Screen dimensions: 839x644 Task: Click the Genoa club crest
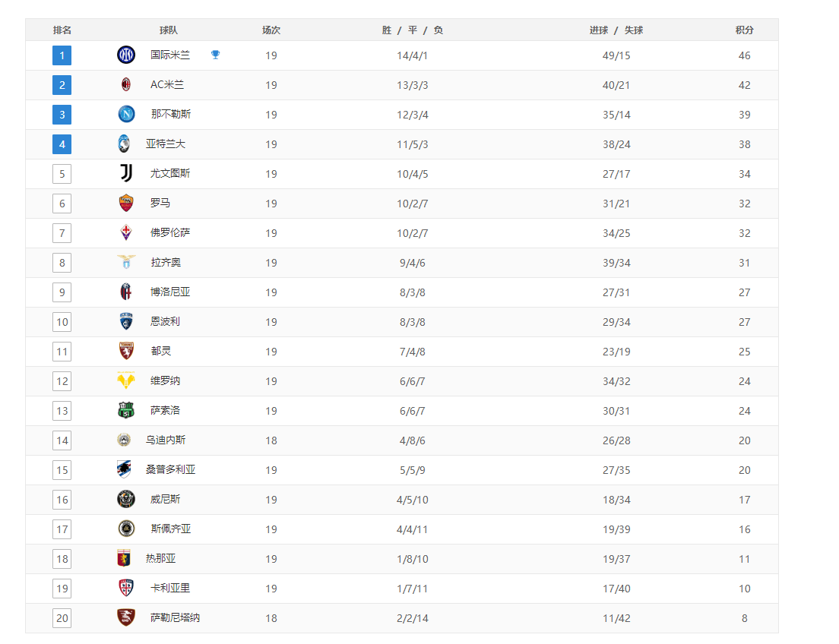[124, 558]
